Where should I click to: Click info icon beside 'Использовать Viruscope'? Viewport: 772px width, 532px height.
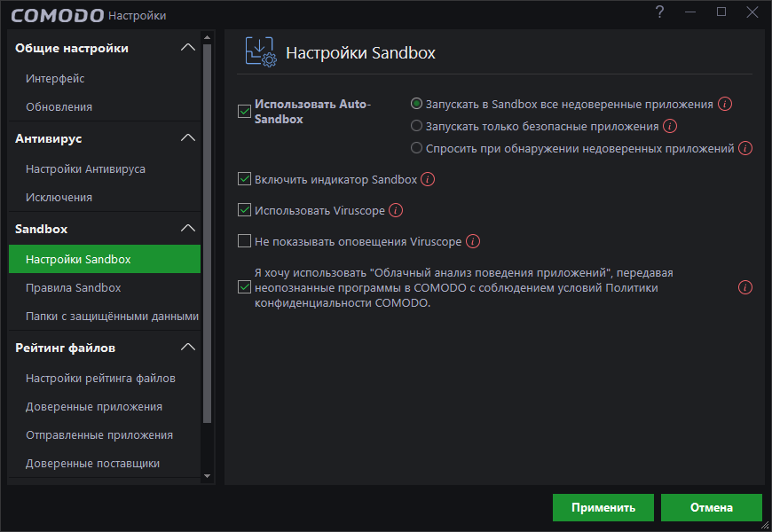point(396,211)
